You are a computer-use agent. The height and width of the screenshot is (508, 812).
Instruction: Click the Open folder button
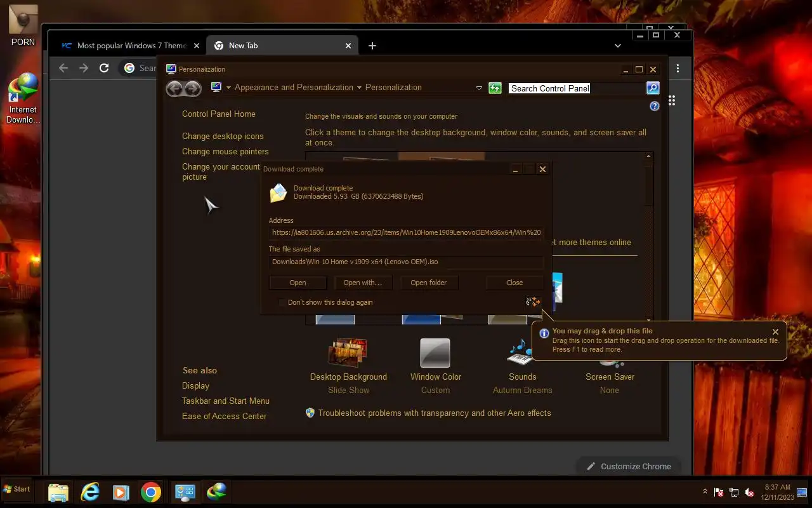click(428, 283)
